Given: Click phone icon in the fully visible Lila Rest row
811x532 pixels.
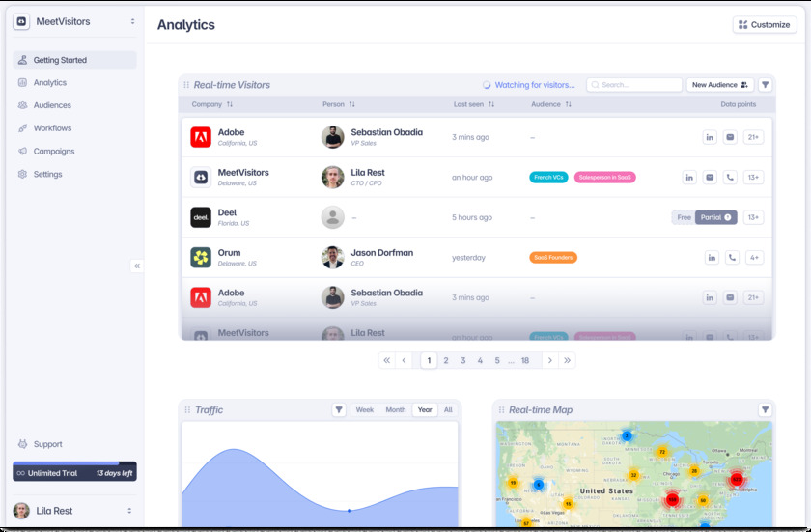Looking at the screenshot, I should [x=730, y=178].
